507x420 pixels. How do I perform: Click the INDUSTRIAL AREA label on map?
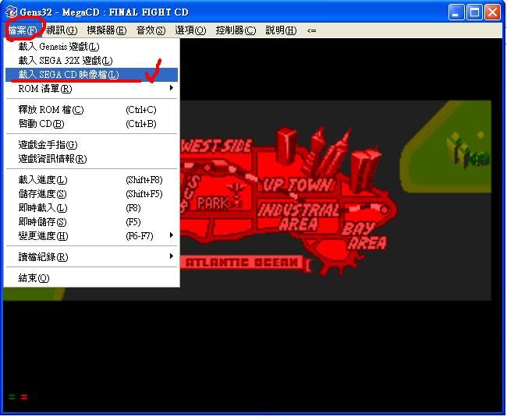[x=299, y=217]
